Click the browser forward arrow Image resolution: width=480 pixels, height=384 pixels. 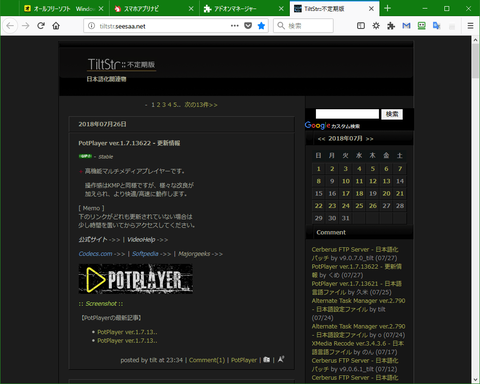coord(26,26)
